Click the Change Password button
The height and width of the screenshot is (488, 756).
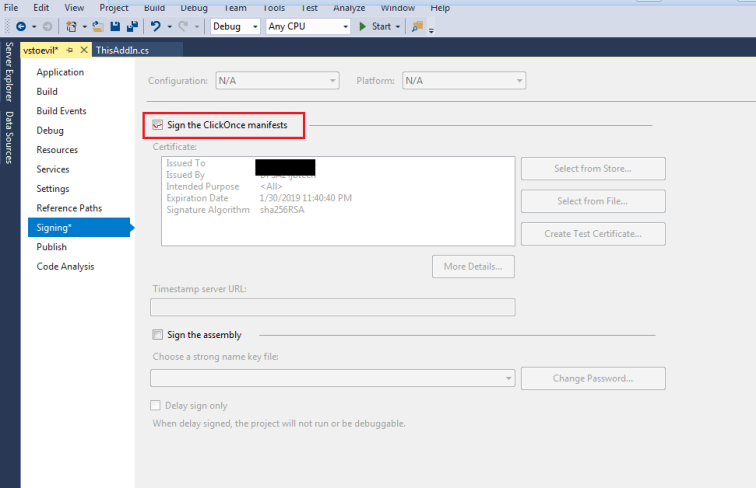click(593, 379)
